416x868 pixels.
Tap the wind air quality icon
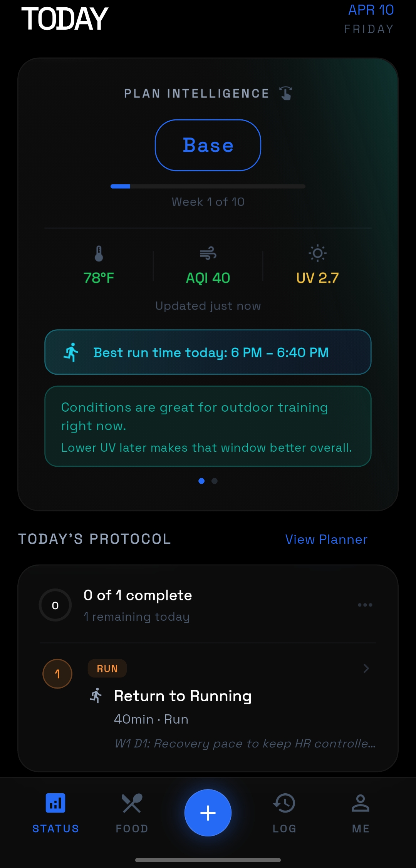[x=208, y=253]
